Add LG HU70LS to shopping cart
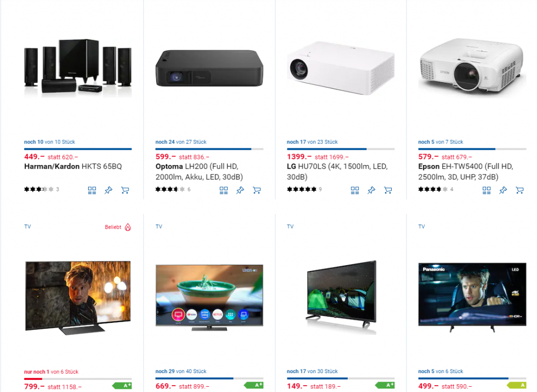Viewport: 537px width, 392px height. tap(388, 190)
